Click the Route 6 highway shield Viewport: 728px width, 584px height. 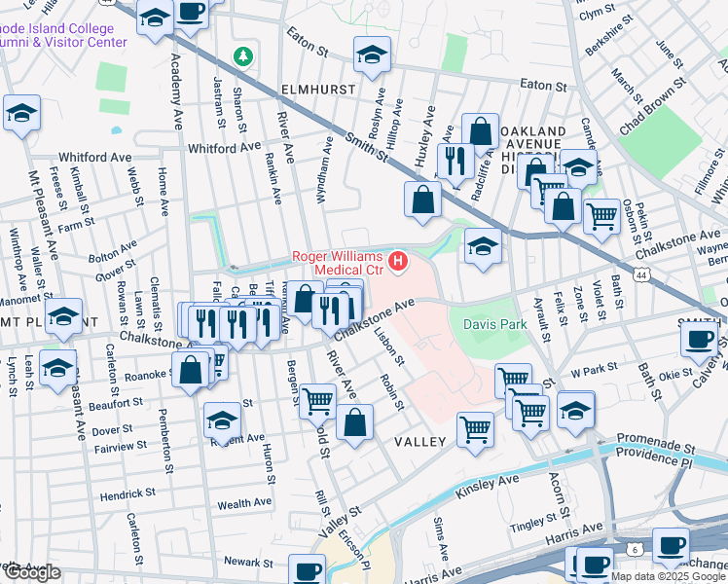coord(635,550)
